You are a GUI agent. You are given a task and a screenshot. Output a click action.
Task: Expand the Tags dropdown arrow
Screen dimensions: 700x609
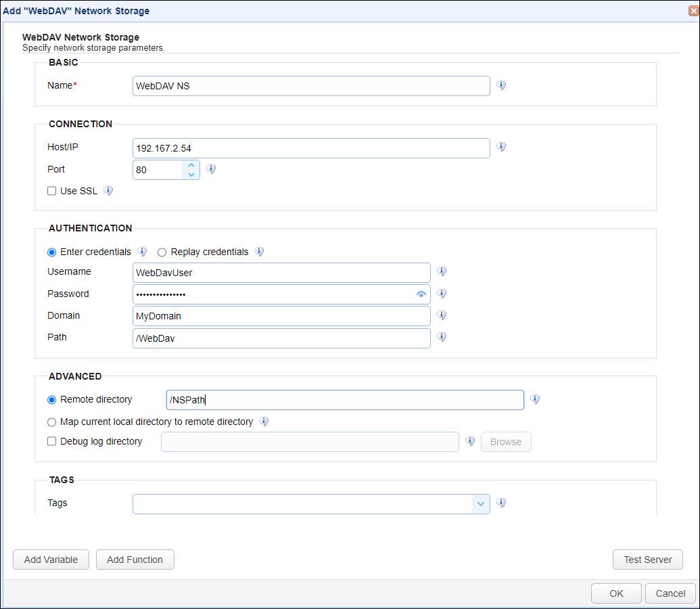pos(480,504)
